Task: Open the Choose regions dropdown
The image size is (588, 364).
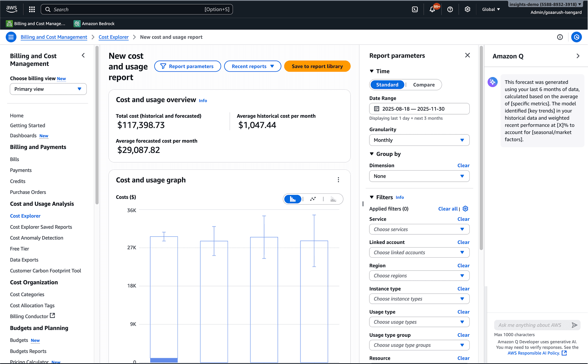Action: pyautogui.click(x=419, y=276)
